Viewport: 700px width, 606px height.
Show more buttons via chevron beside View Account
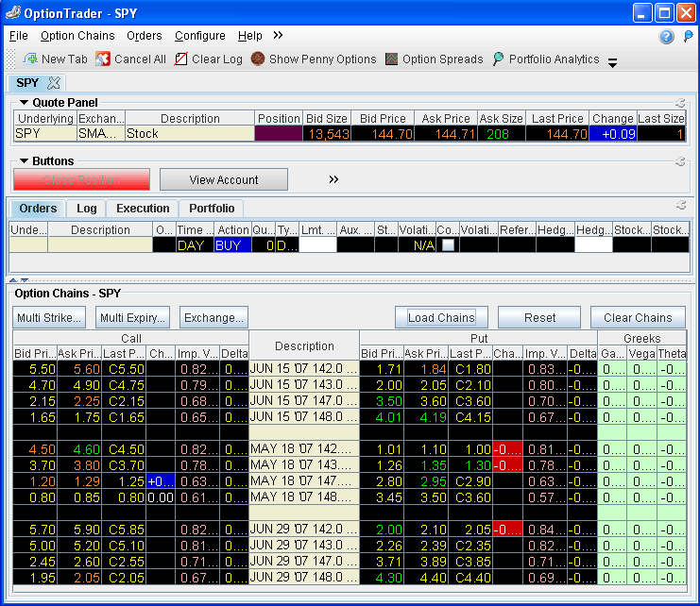point(333,179)
